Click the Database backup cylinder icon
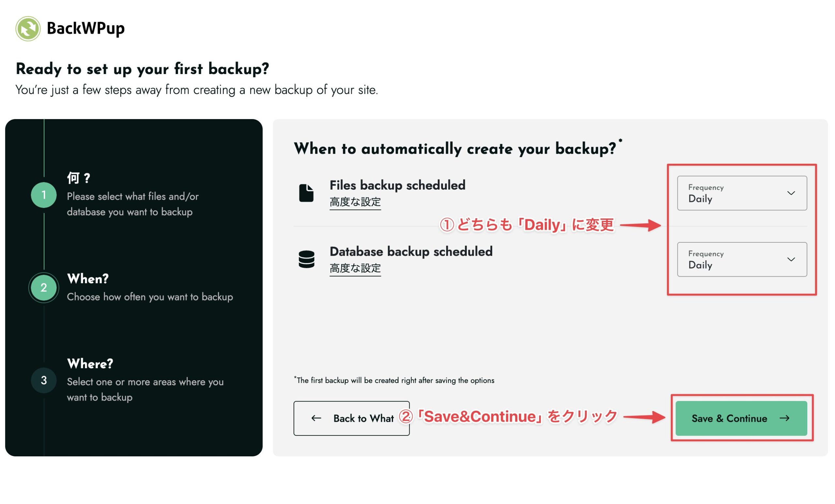The image size is (835, 504). (x=307, y=259)
